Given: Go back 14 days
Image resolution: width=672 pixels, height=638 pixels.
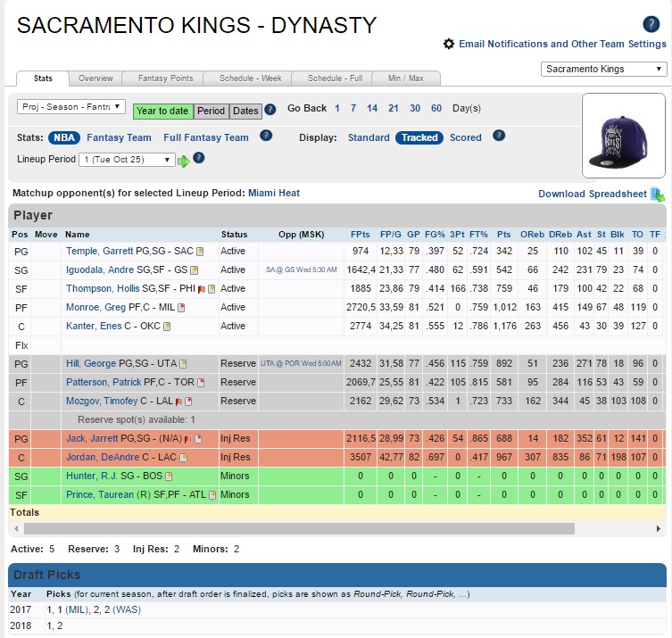Looking at the screenshot, I should [372, 108].
